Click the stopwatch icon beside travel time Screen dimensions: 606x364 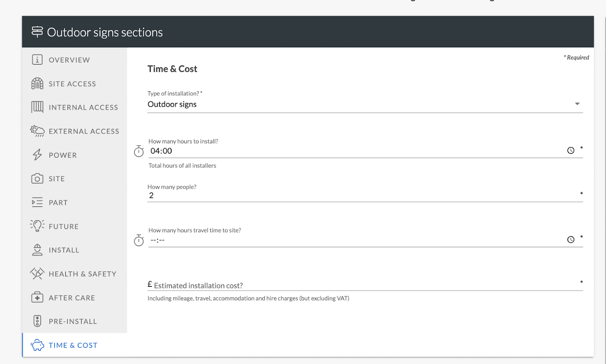[139, 240]
